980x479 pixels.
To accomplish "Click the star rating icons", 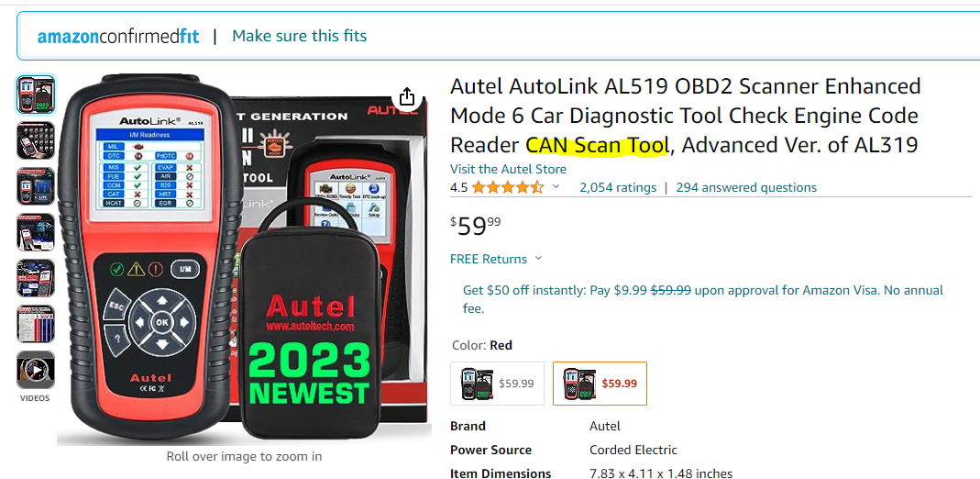I will point(508,187).
